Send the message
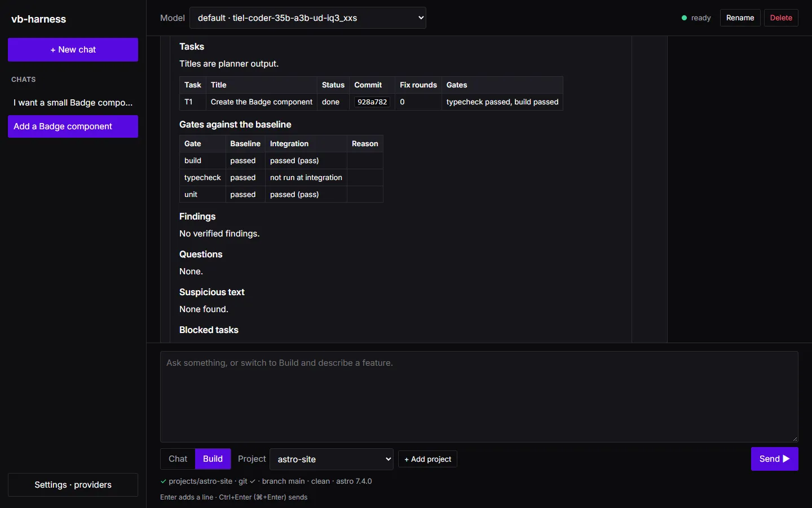812x508 pixels. (774, 459)
